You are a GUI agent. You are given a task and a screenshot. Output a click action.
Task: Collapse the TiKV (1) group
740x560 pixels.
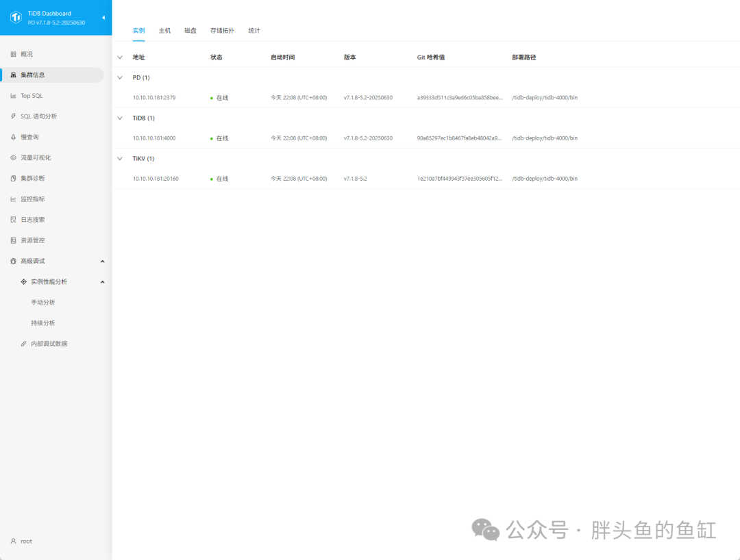click(x=120, y=159)
